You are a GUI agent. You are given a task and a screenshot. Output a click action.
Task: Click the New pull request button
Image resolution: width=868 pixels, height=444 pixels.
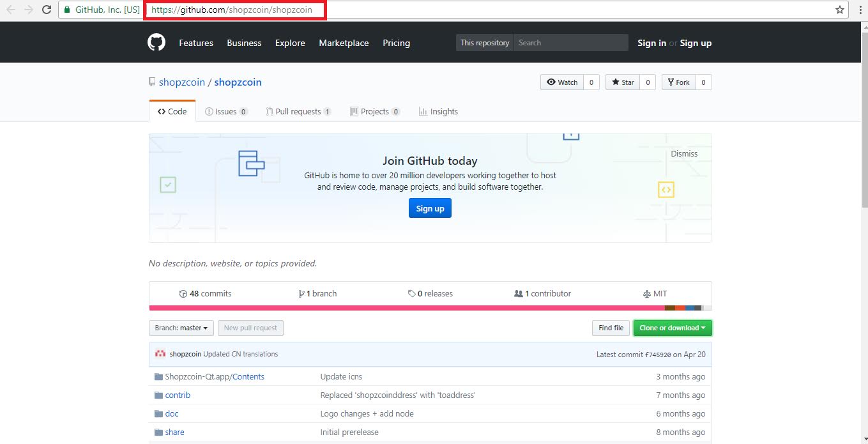(250, 328)
